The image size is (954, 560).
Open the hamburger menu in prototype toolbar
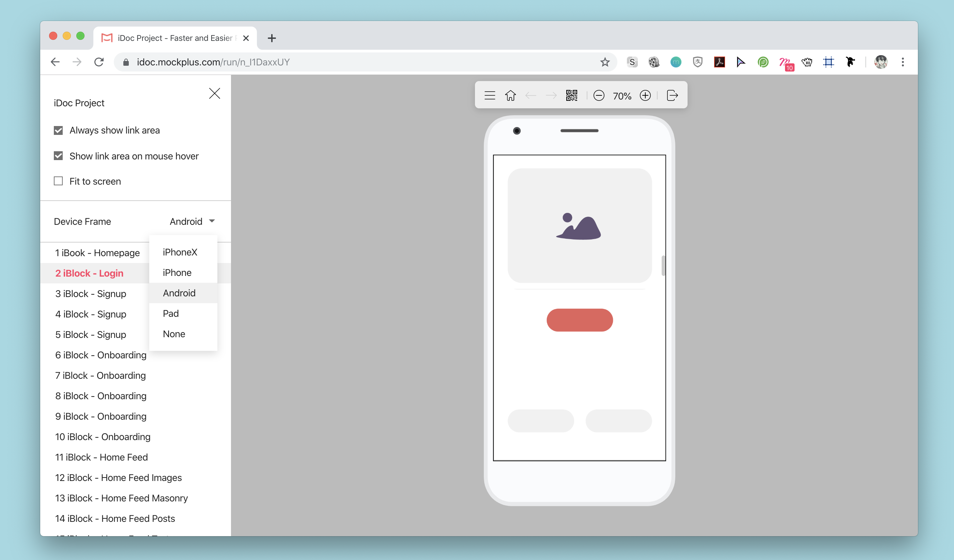click(490, 95)
